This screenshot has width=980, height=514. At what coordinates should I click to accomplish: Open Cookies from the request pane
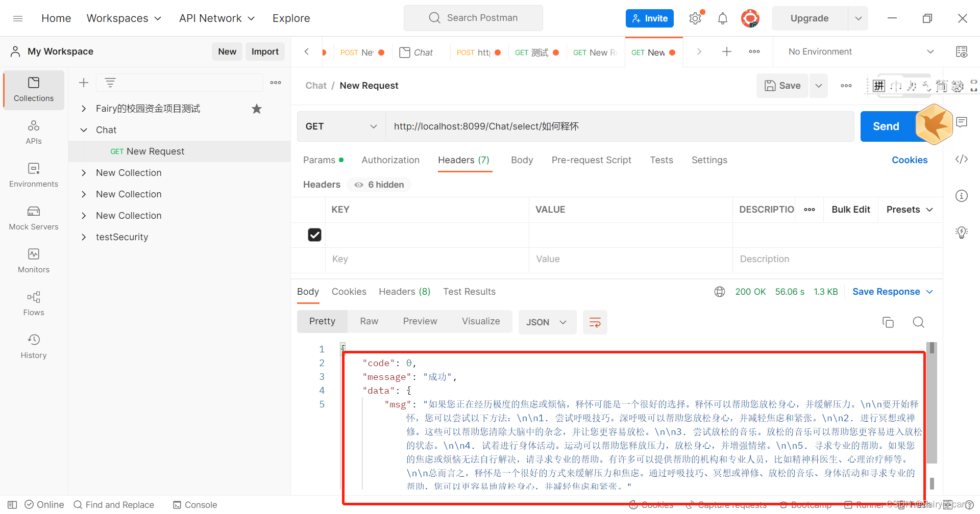[x=910, y=160]
